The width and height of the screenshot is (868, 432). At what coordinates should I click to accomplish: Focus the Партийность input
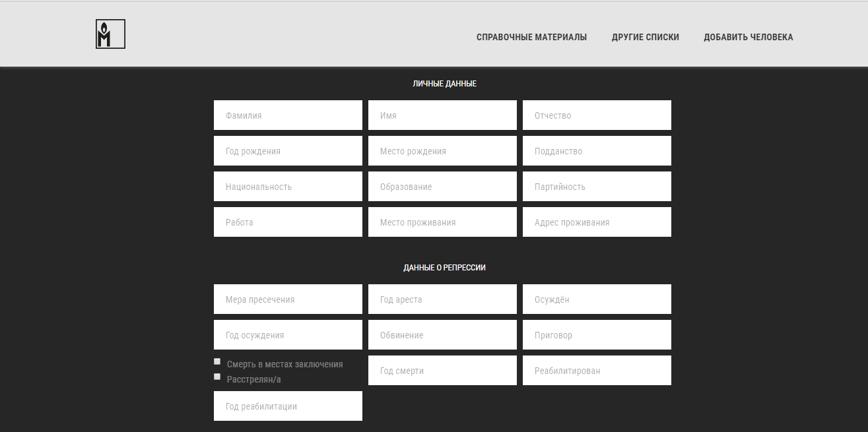pos(597,187)
